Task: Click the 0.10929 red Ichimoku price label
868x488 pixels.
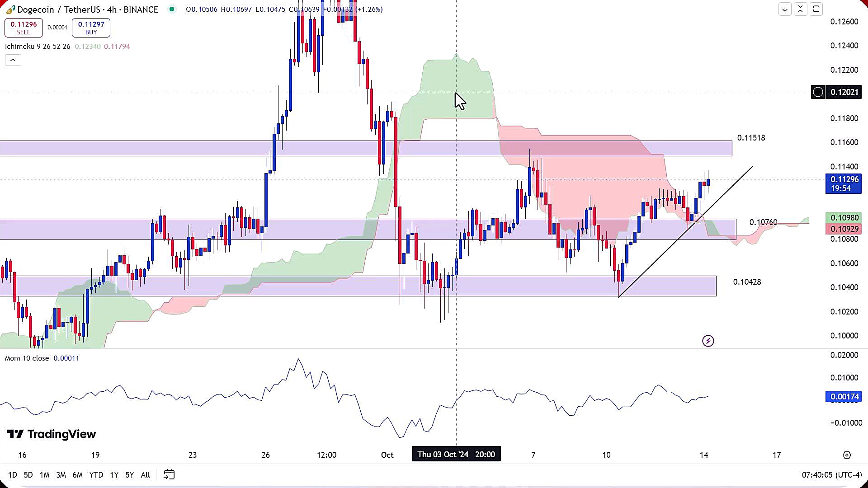Action: click(x=844, y=229)
